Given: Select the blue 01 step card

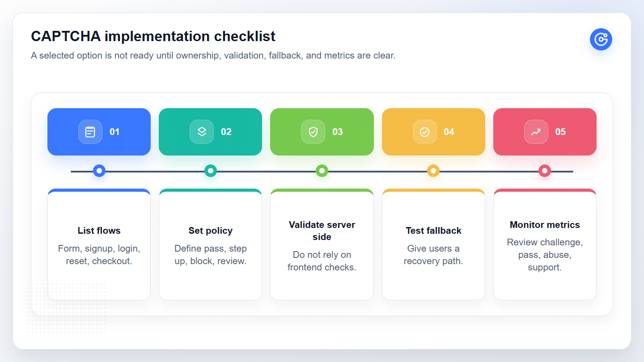Looking at the screenshot, I should point(99,132).
